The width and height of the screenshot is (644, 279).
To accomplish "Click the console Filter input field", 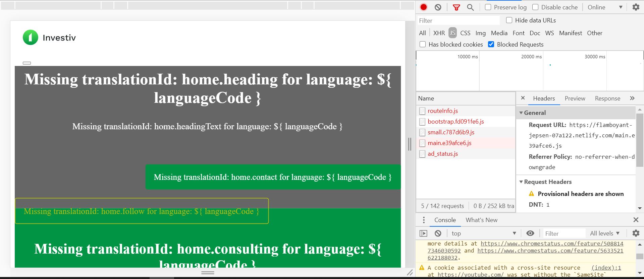I will [564, 233].
